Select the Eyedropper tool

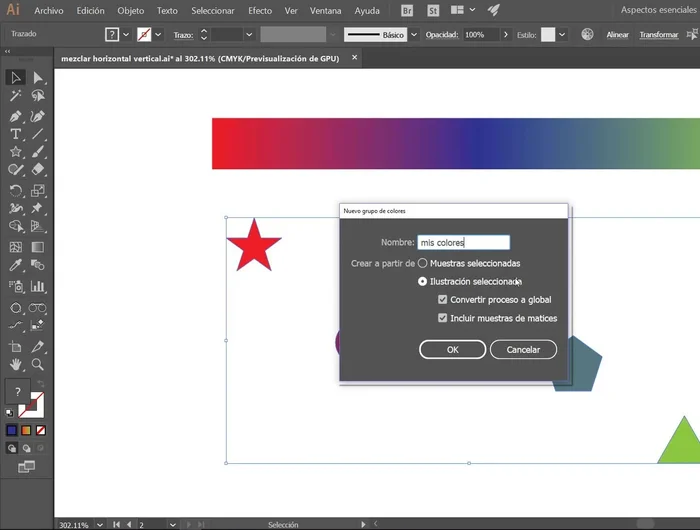click(16, 265)
